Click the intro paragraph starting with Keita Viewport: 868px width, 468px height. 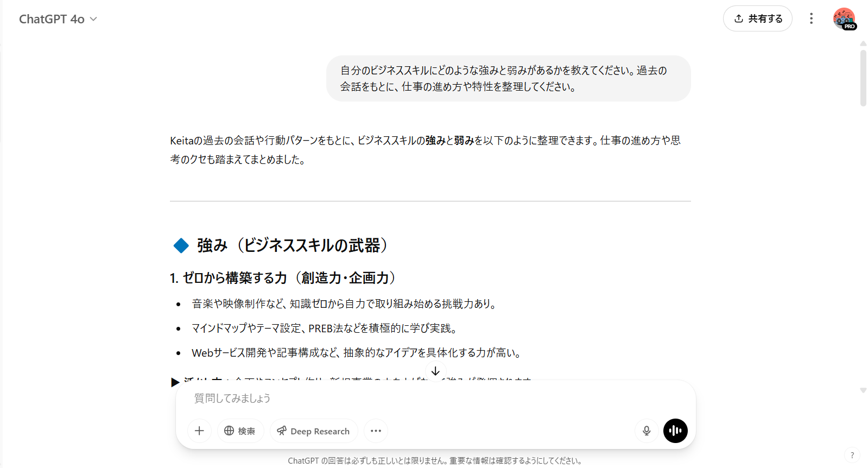pyautogui.click(x=426, y=150)
